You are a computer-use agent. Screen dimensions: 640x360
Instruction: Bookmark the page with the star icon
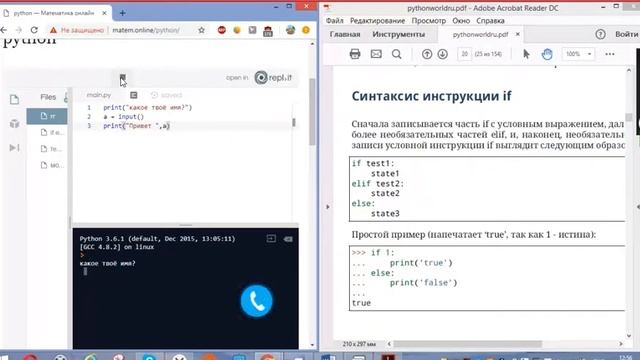[201, 30]
